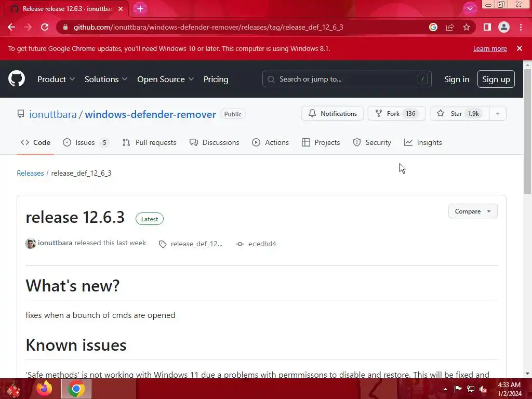Click the page vertical scrollbar thumb
Image resolution: width=532 pixels, height=399 pixels.
pos(527,131)
